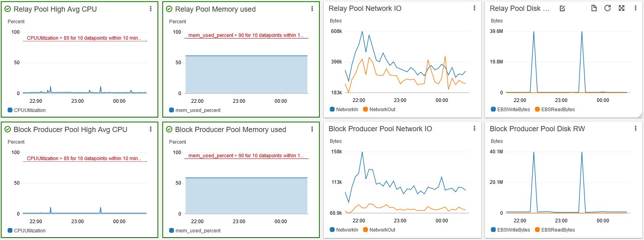This screenshot has height=240, width=644.
Task: Click OK alarm status icon on Relay Pool Memory used
Action: [169, 9]
